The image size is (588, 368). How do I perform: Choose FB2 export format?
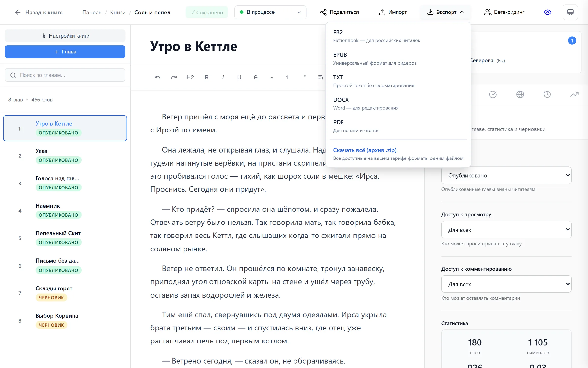(398, 36)
